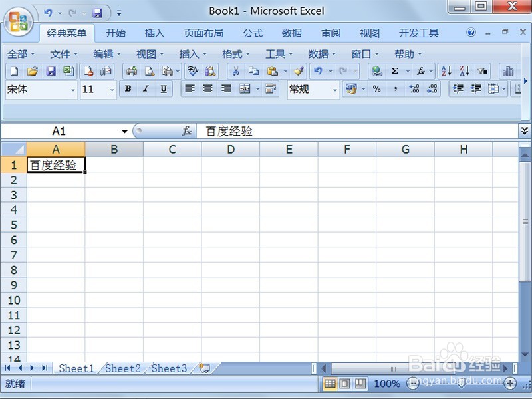This screenshot has height=399, width=532.
Task: Switch to the 审阅 tab
Action: click(331, 33)
